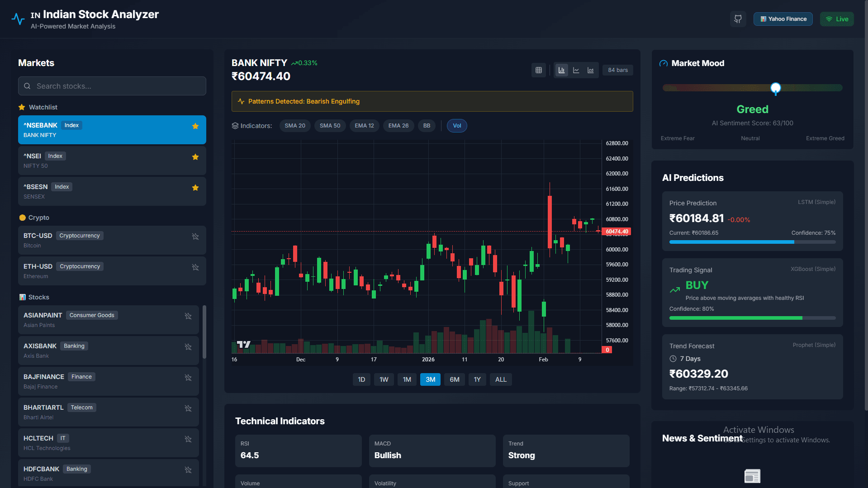Screen dimensions: 868x488
Task: Select the area chart icon
Action: pos(591,70)
